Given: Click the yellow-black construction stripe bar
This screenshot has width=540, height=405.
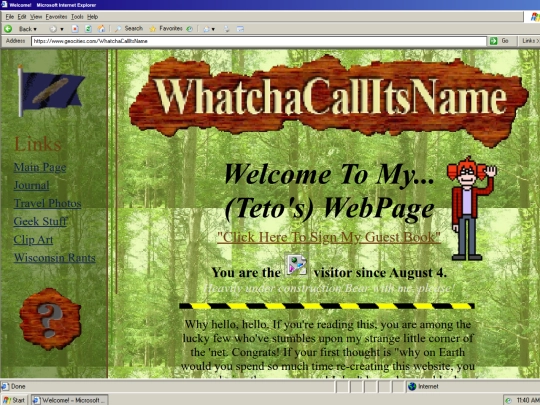Looking at the screenshot, I should coord(327,306).
